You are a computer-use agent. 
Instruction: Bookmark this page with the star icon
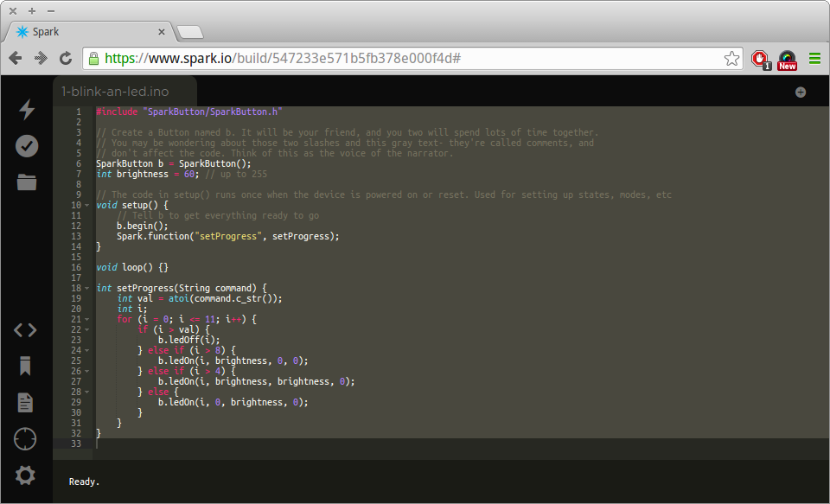click(731, 59)
